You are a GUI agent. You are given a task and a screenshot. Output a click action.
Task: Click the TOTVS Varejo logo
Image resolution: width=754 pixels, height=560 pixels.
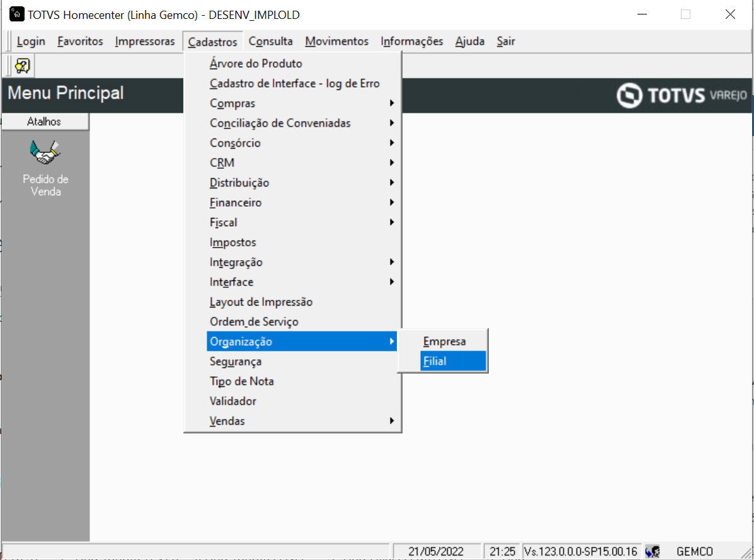click(x=682, y=95)
